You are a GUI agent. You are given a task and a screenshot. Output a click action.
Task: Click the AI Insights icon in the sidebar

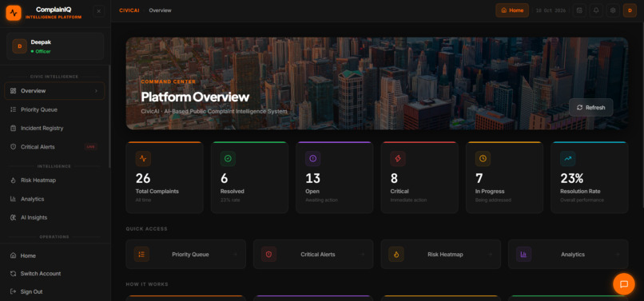click(13, 217)
